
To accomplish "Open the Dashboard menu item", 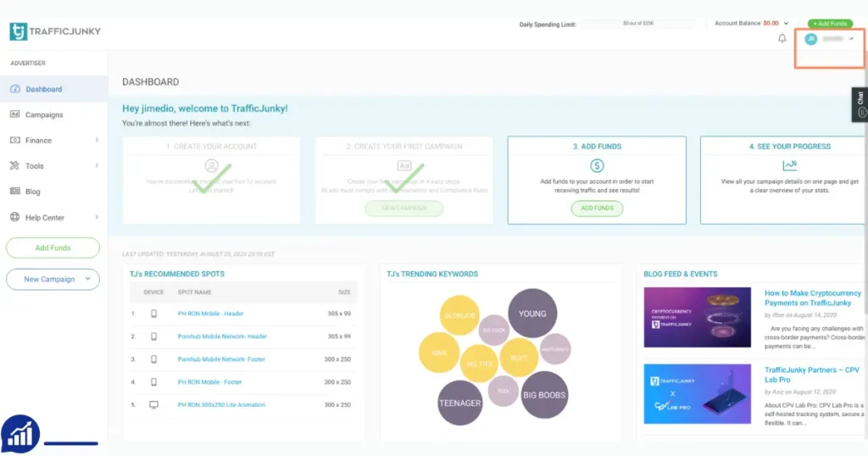I will pyautogui.click(x=53, y=88).
